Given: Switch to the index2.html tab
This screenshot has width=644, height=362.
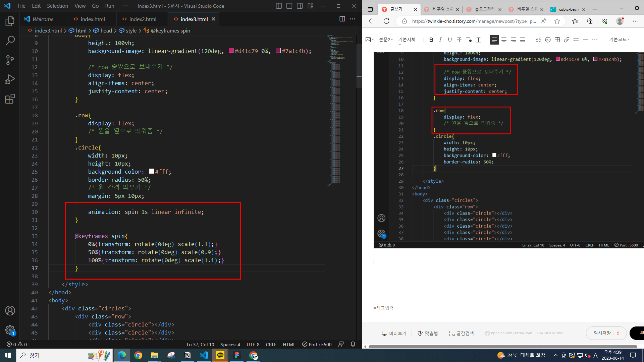Looking at the screenshot, I should (x=143, y=19).
